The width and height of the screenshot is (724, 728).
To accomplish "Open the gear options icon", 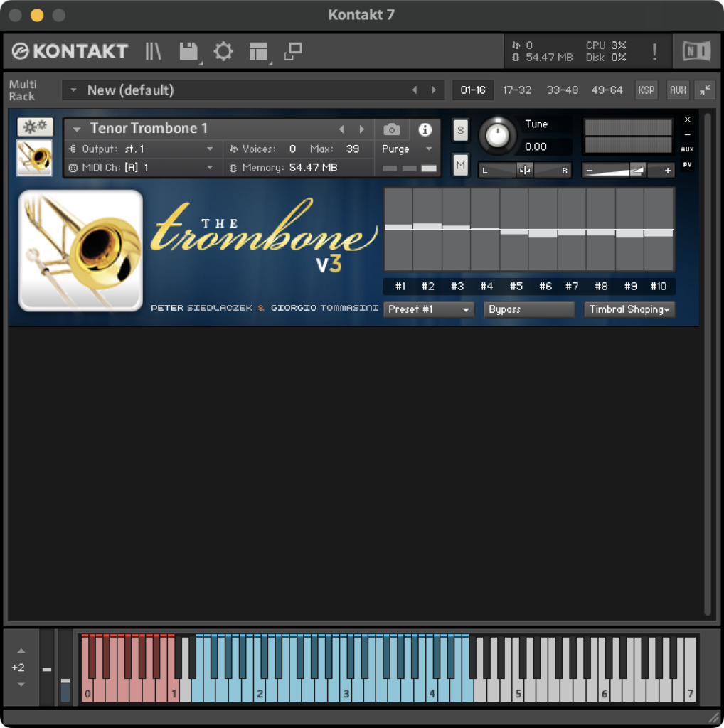I will (x=223, y=51).
